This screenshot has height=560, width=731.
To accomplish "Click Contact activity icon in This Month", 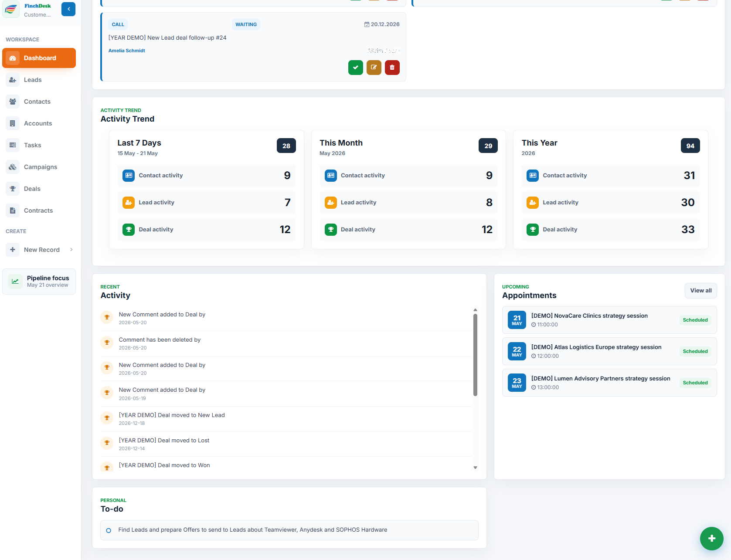I will point(331,176).
